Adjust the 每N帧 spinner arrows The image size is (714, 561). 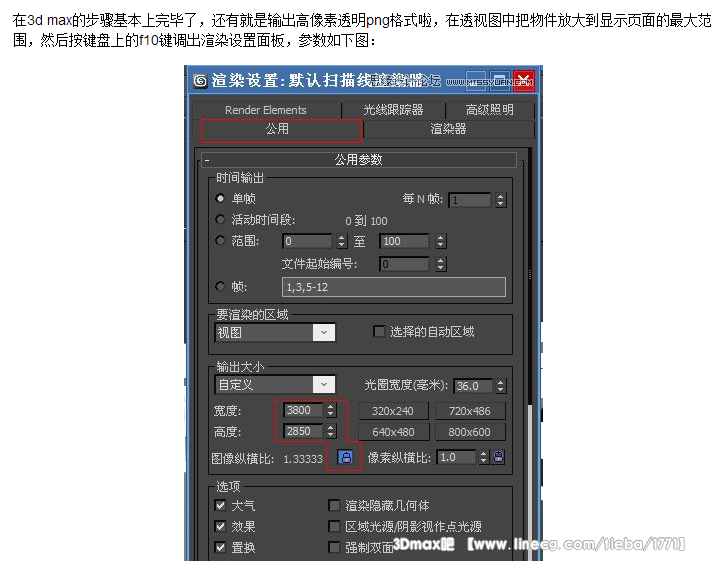click(500, 200)
